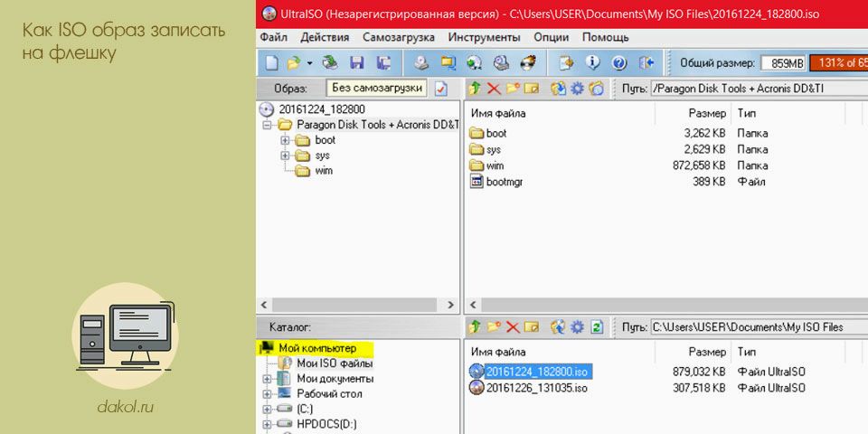The image size is (868, 434).
Task: Open the Опции menu
Action: coord(552,38)
